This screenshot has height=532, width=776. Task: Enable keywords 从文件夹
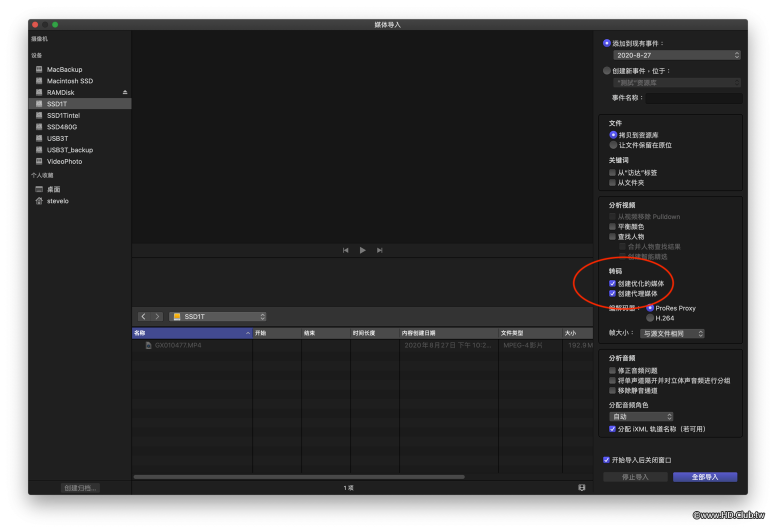point(612,182)
